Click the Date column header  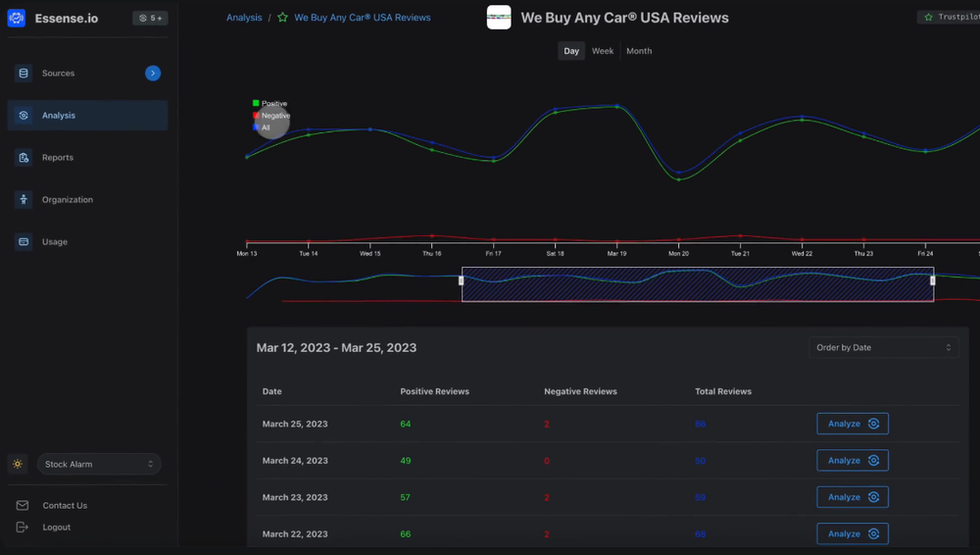point(271,391)
